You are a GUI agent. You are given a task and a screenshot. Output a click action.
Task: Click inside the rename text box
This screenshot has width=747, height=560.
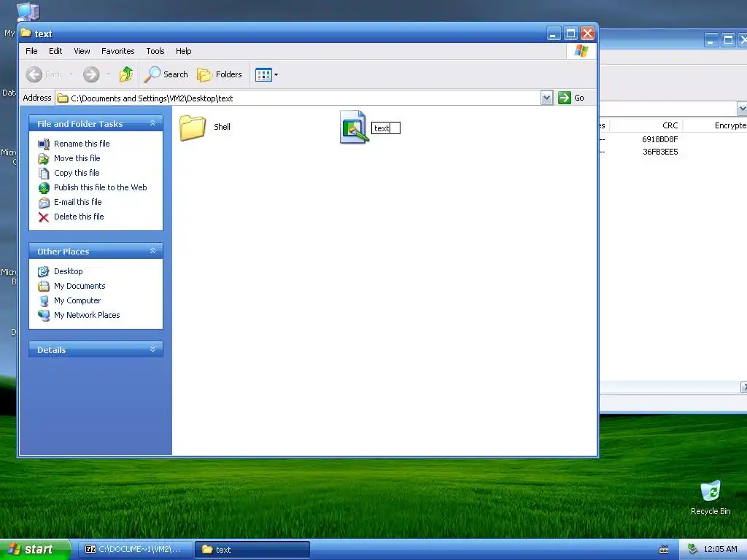tap(385, 128)
